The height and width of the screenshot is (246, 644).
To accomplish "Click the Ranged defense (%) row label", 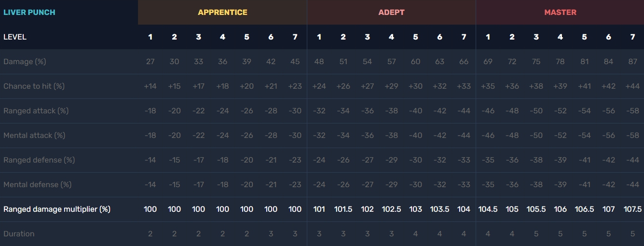I will (39, 160).
